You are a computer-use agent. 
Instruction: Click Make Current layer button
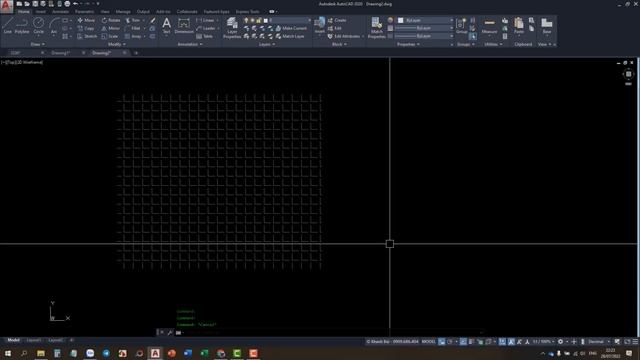coord(291,28)
